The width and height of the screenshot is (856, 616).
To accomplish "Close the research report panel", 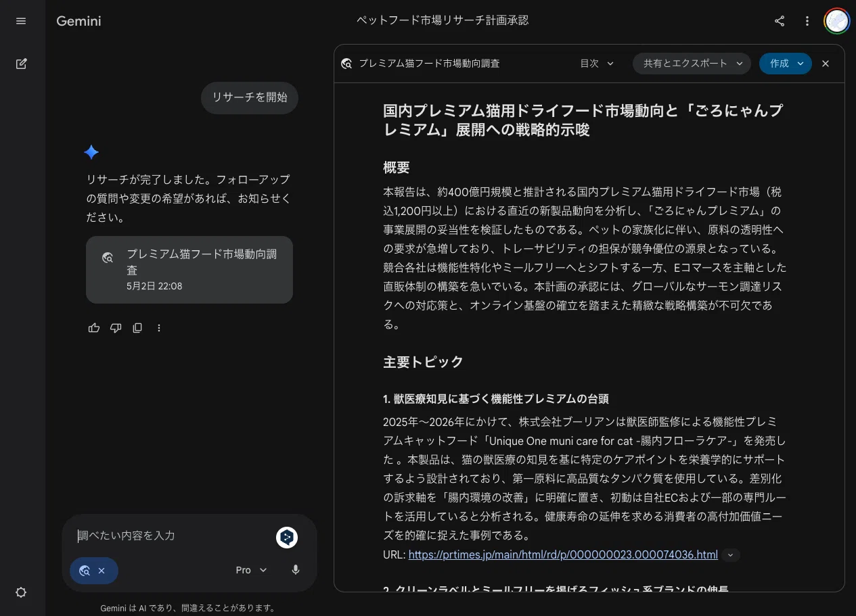I will 826,64.
